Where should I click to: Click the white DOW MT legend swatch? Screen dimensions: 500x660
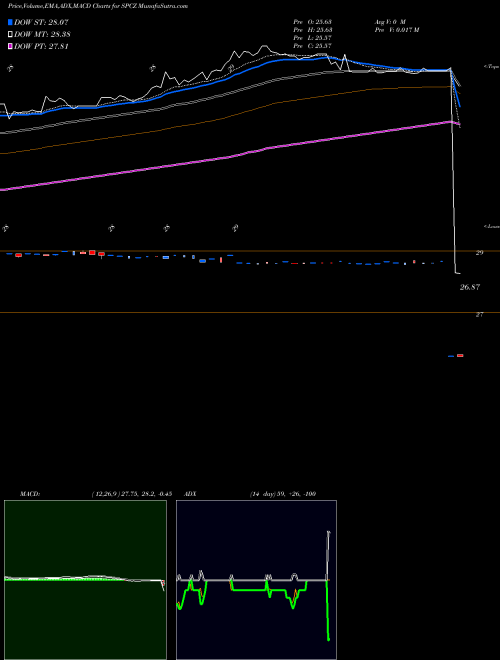click(10, 34)
